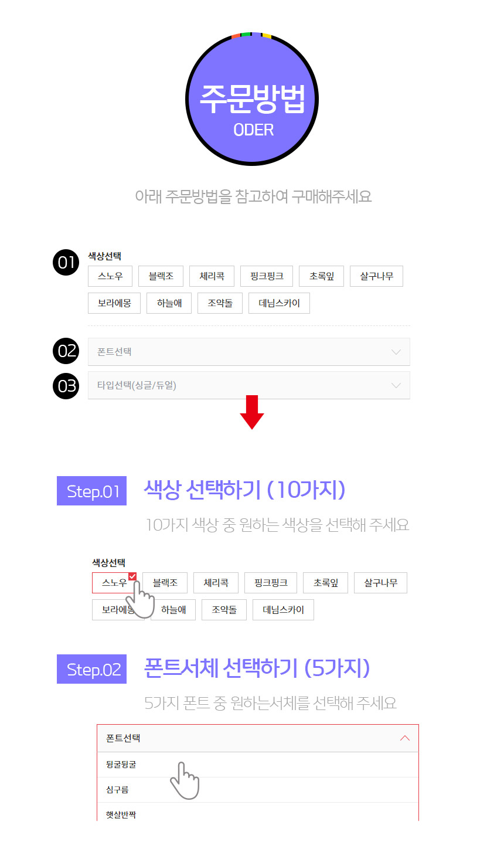
Task: Select 체리콕 color beside the 01 badge
Action: (212, 276)
